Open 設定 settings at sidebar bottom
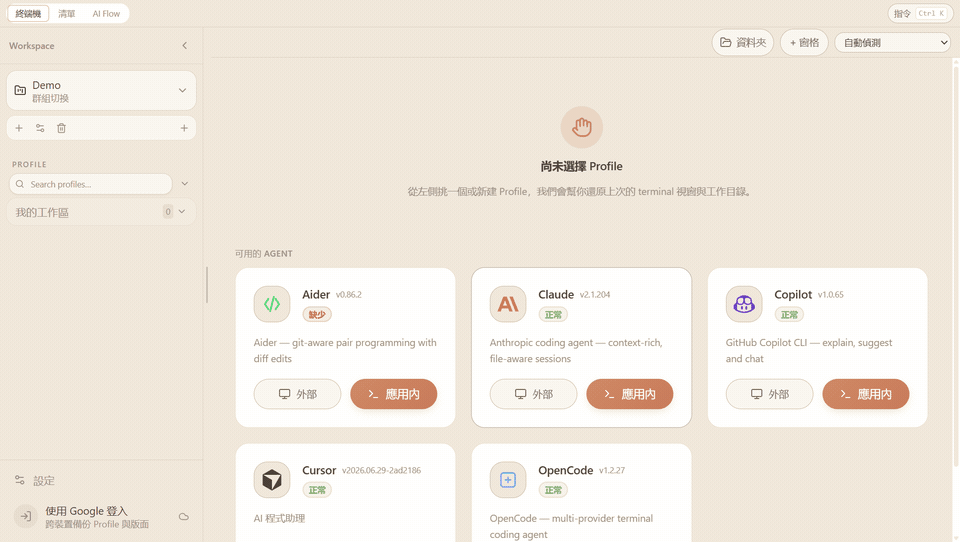The height and width of the screenshot is (542, 960). (x=35, y=481)
